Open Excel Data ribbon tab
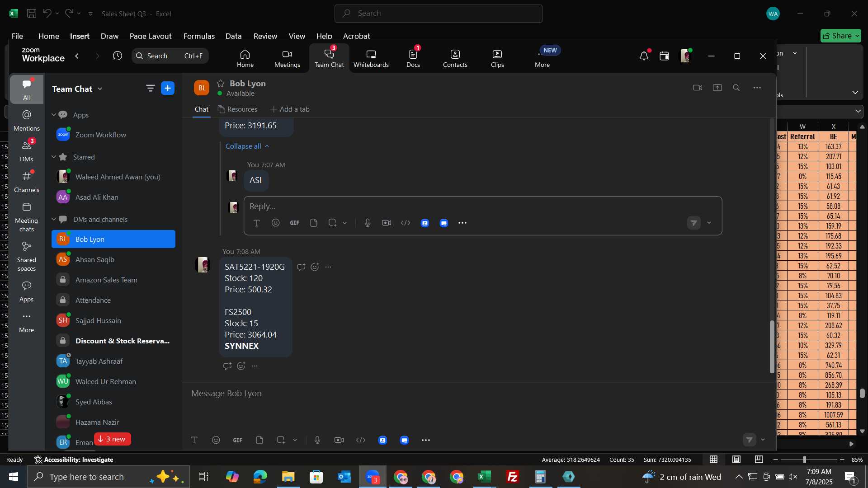 pos(234,36)
